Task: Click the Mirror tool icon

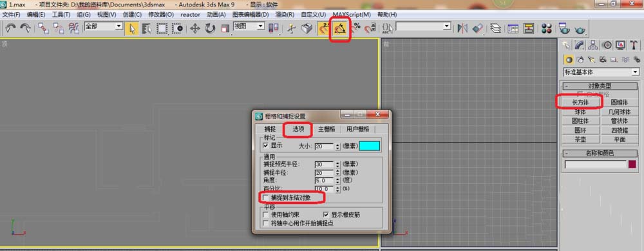Action: coord(462,28)
